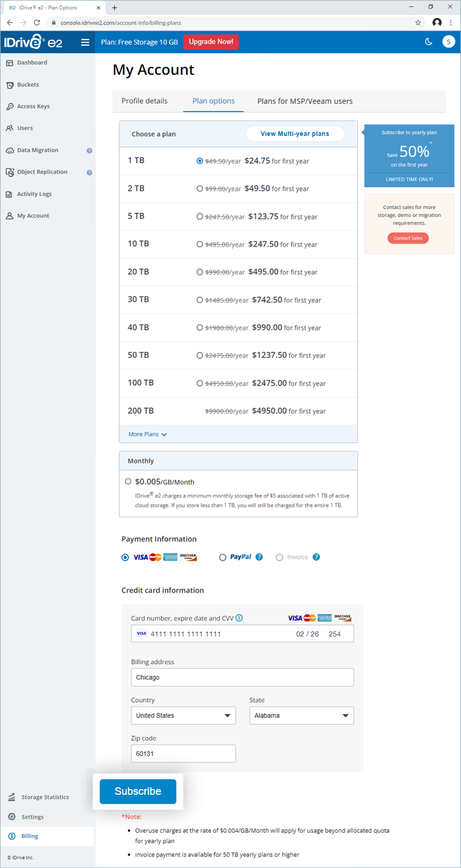Open the Country dropdown
Image resolution: width=461 pixels, height=868 pixels.
tap(183, 715)
